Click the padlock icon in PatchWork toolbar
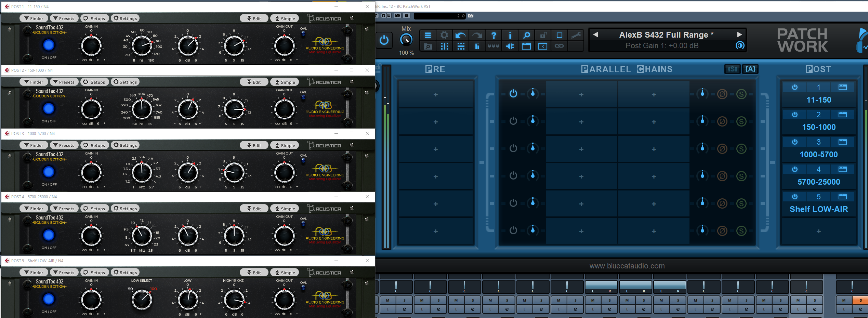 543,35
